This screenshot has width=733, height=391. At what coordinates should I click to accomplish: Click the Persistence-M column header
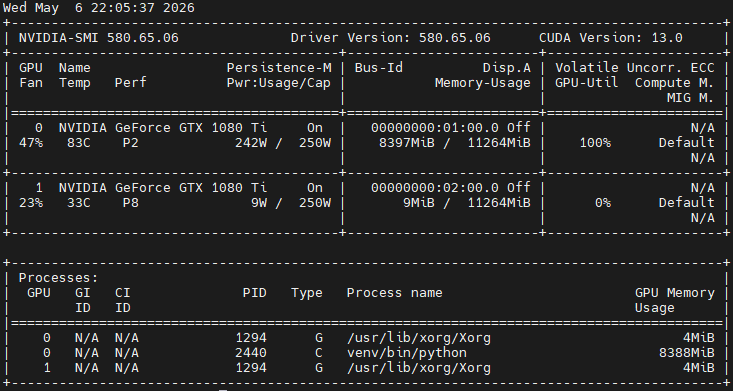279,68
